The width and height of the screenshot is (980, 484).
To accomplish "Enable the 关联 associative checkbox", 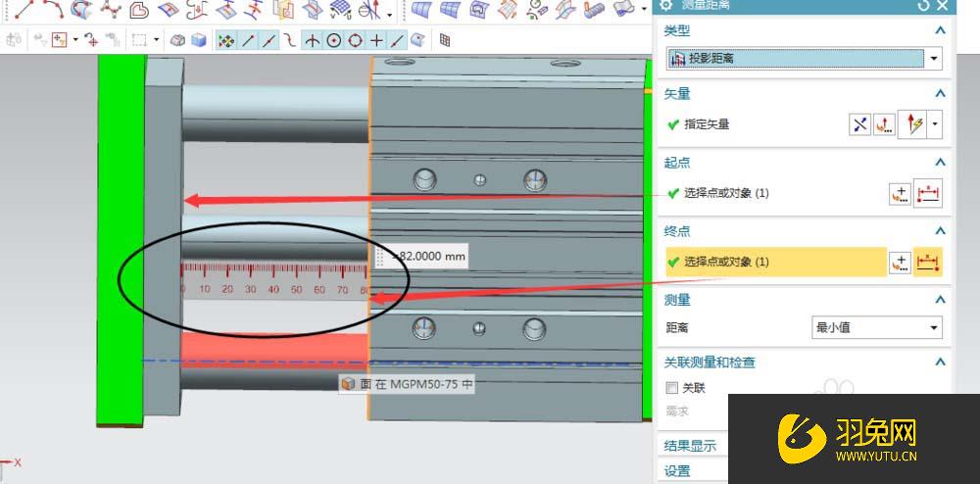I will tap(672, 387).
